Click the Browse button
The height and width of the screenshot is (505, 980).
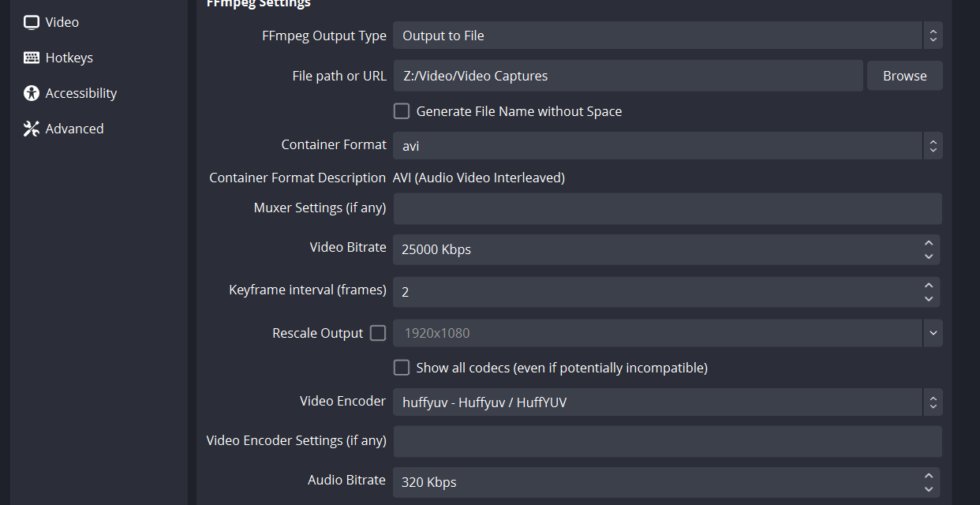click(x=904, y=76)
